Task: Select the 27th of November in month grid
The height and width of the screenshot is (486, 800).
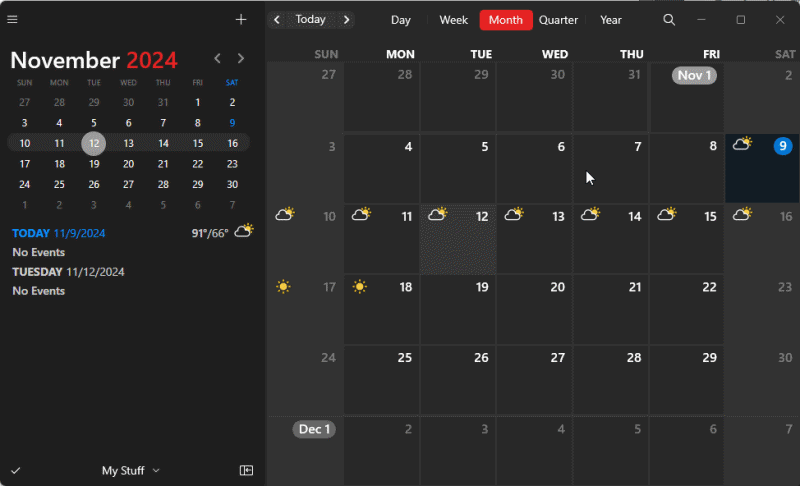Action: point(535,380)
